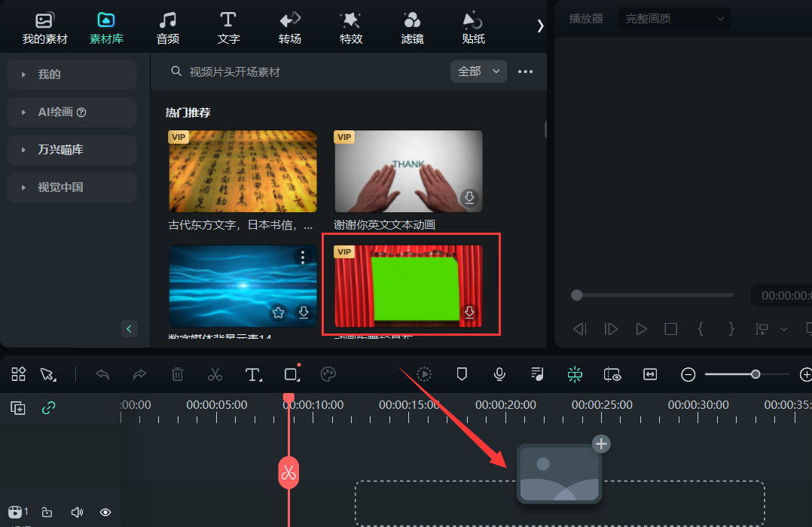Screen dimensions: 812x527
Task: Toggle the timeline track visibility eye
Action: click(x=105, y=513)
